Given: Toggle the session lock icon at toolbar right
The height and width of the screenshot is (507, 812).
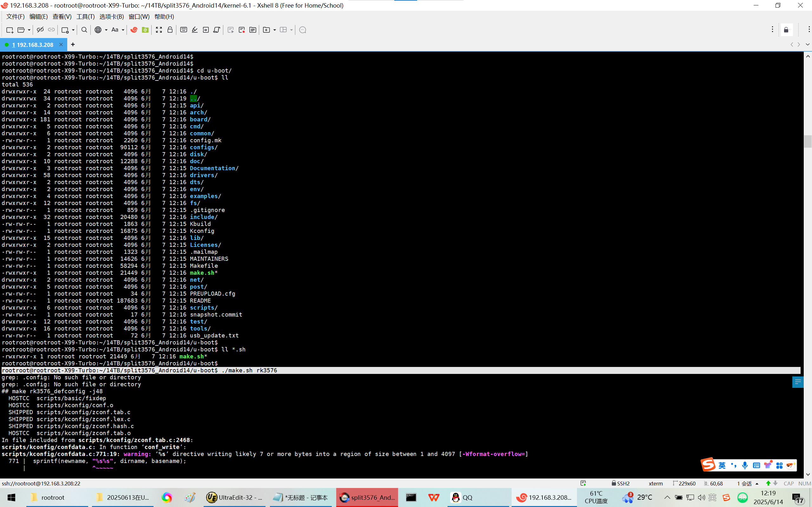Looking at the screenshot, I should [x=786, y=30].
